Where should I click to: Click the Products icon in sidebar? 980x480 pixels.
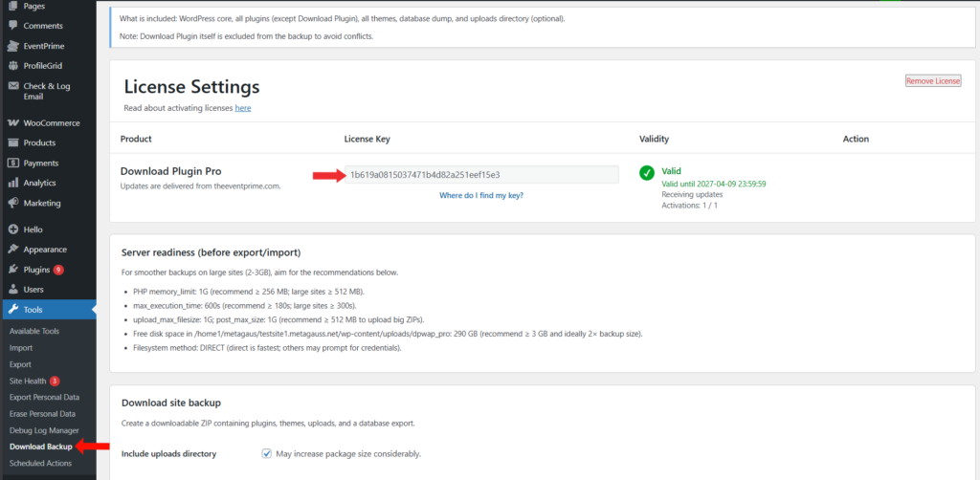pos(13,143)
